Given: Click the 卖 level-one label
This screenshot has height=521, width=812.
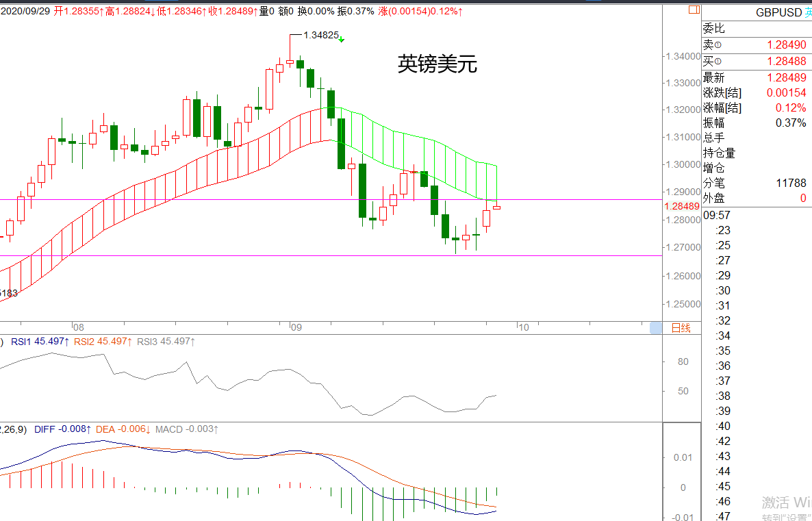Looking at the screenshot, I should pyautogui.click(x=712, y=46).
